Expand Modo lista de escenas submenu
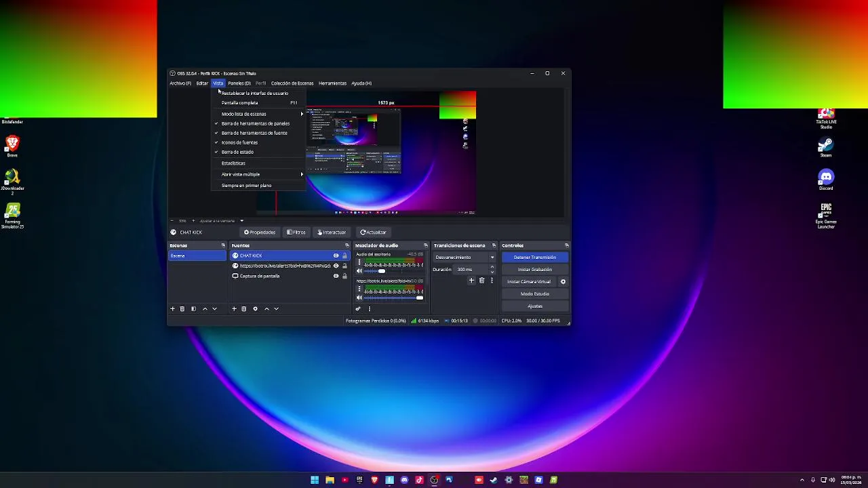 (x=258, y=114)
